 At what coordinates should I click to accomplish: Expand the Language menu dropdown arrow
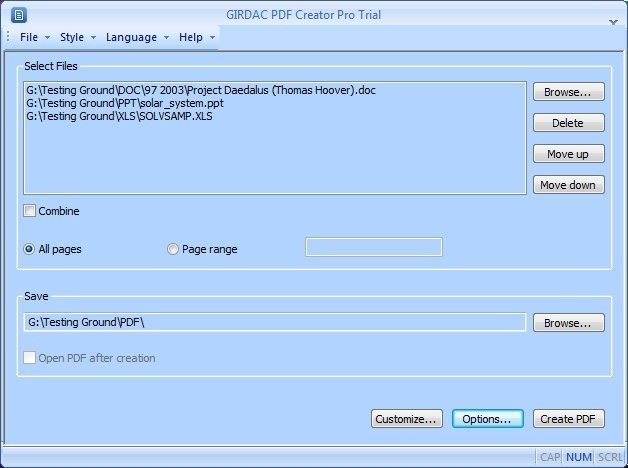pyautogui.click(x=166, y=38)
